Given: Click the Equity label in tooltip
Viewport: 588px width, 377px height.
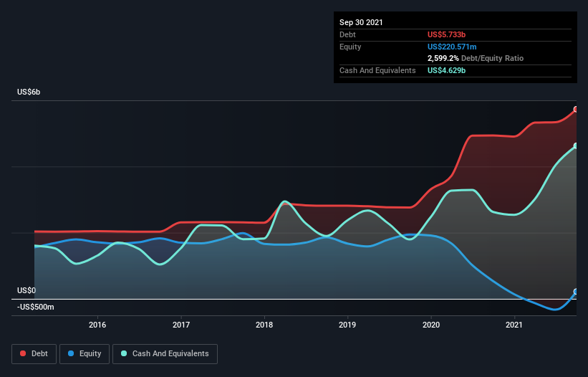Looking at the screenshot, I should 350,47.
